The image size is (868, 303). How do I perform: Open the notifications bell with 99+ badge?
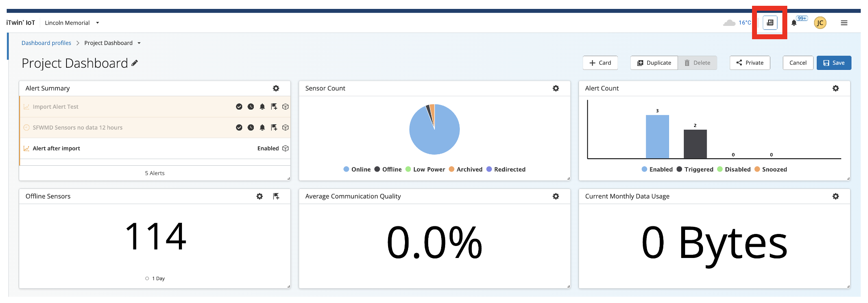794,23
